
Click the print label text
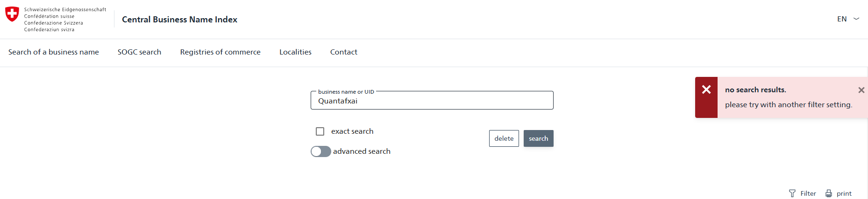click(x=844, y=193)
